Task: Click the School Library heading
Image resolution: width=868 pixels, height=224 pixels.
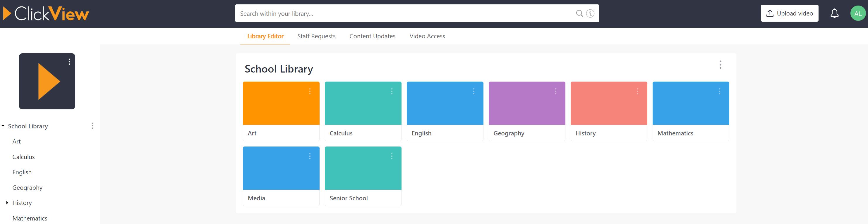Action: click(x=279, y=69)
